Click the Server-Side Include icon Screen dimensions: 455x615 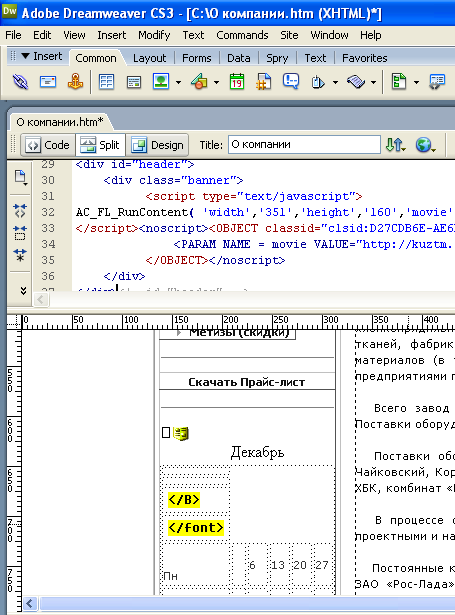[x=264, y=82]
